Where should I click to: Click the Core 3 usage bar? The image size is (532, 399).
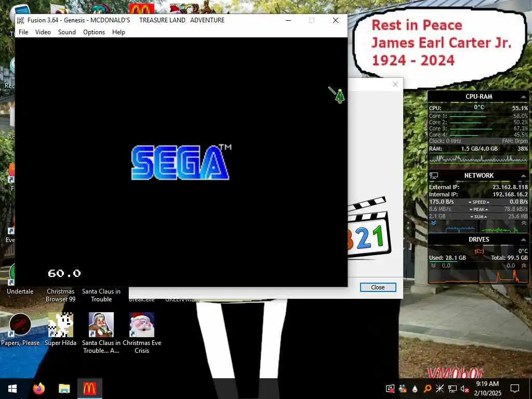[471, 129]
